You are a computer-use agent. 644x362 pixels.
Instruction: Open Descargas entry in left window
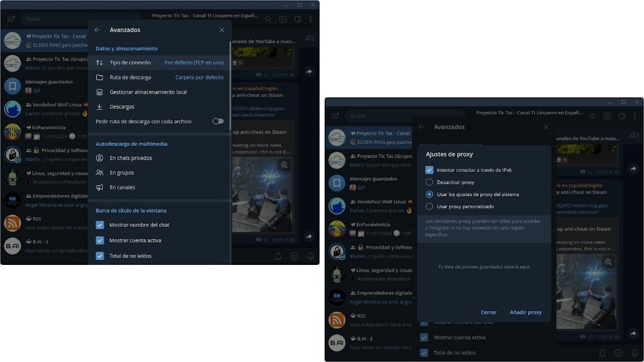(159, 107)
